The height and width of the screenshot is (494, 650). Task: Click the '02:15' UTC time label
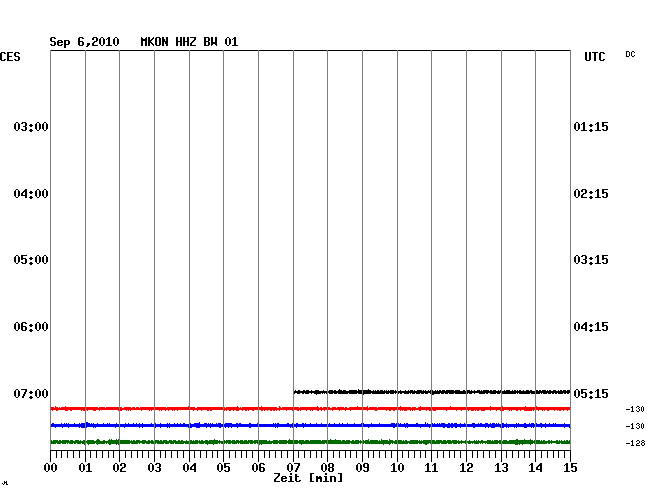click(591, 194)
